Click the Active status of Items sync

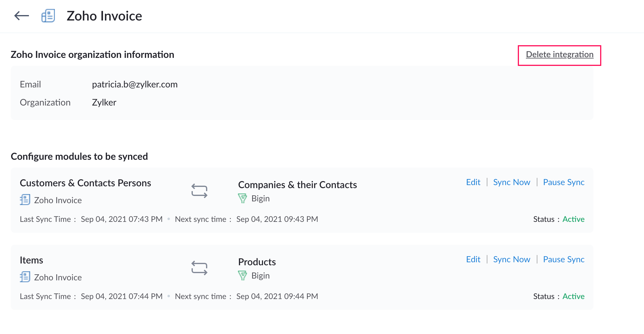[573, 296]
